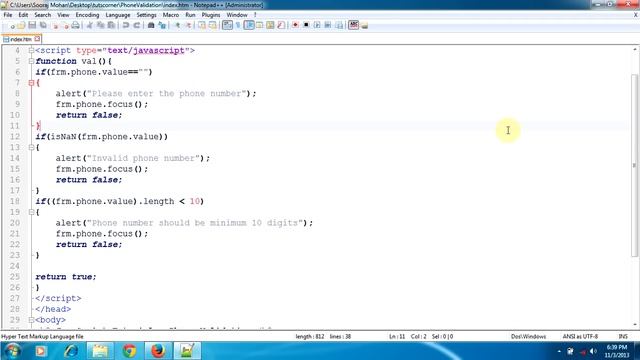Undo the last change via toolbar
Screen dimensions: 640x360
click(x=126, y=25)
